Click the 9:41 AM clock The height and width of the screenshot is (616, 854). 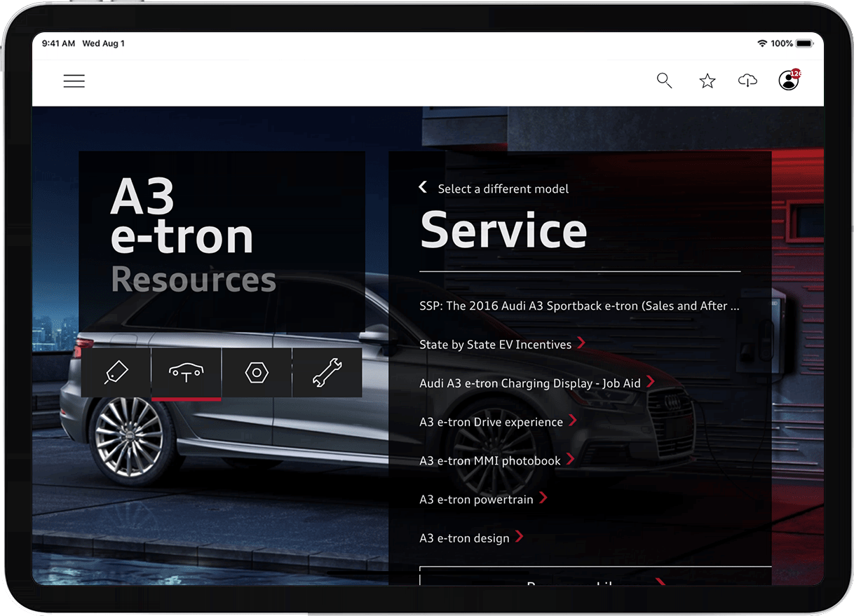click(x=58, y=43)
